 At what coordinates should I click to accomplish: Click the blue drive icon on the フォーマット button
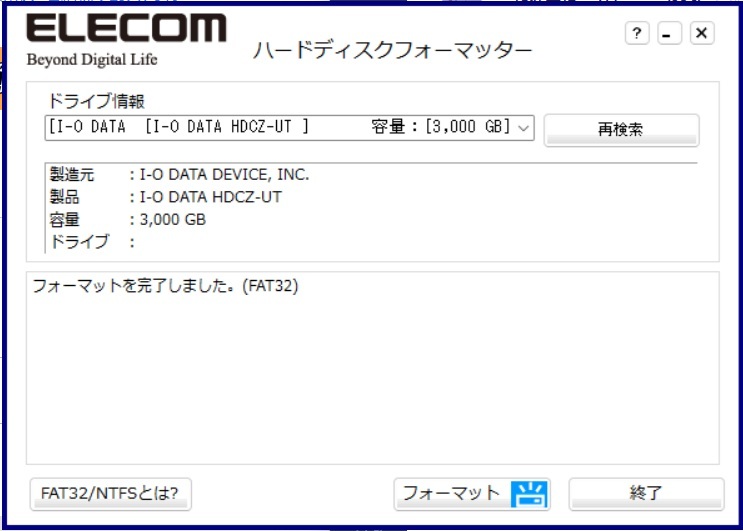[x=529, y=494]
